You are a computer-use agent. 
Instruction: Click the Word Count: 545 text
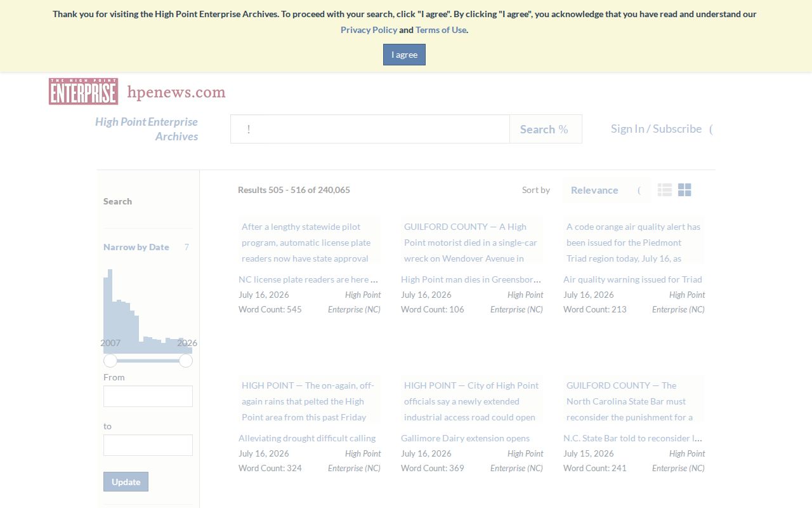[x=270, y=309]
